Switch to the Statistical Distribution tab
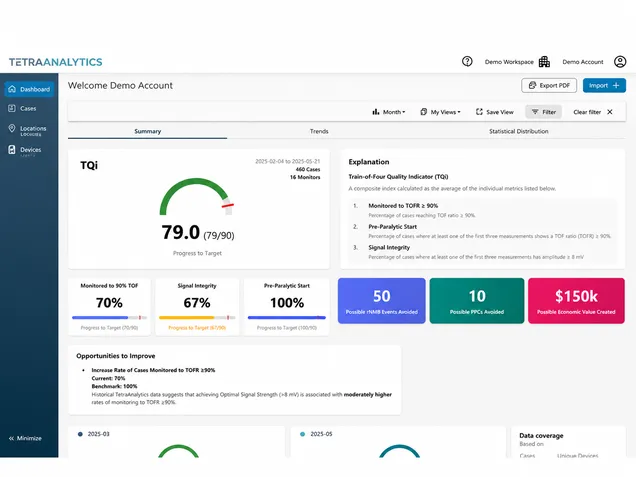Image resolution: width=636 pixels, height=477 pixels. point(518,131)
